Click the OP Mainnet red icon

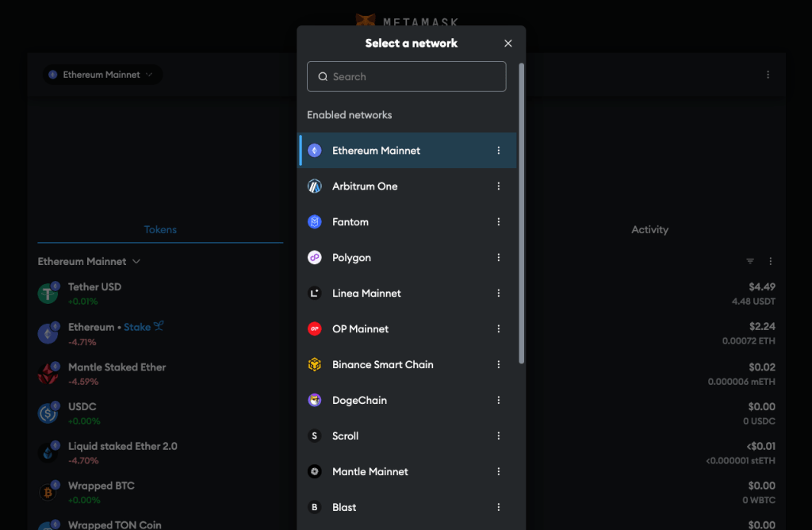coord(315,329)
